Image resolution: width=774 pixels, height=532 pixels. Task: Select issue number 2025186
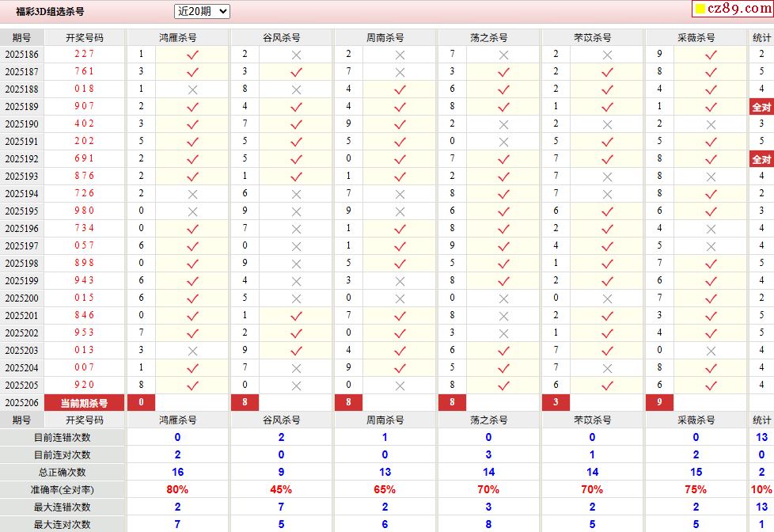pyautogui.click(x=21, y=55)
